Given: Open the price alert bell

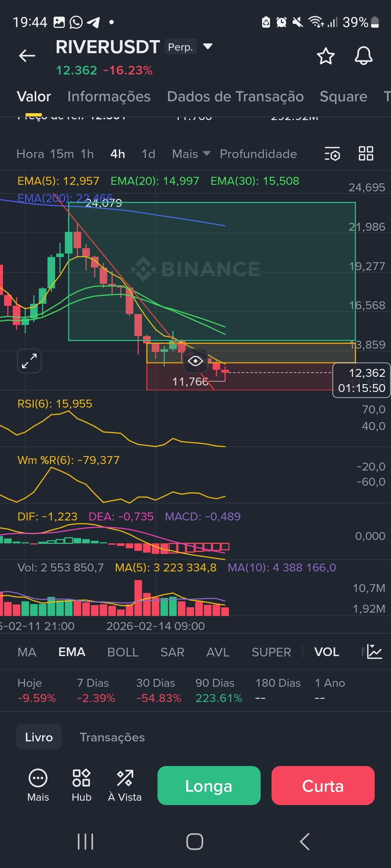Looking at the screenshot, I should pos(363,56).
